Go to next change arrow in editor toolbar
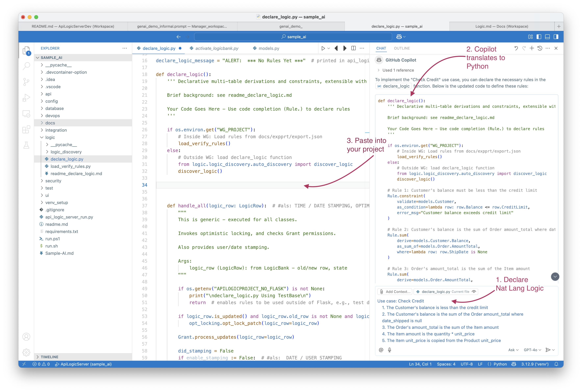This screenshot has height=392, width=582. tap(345, 48)
